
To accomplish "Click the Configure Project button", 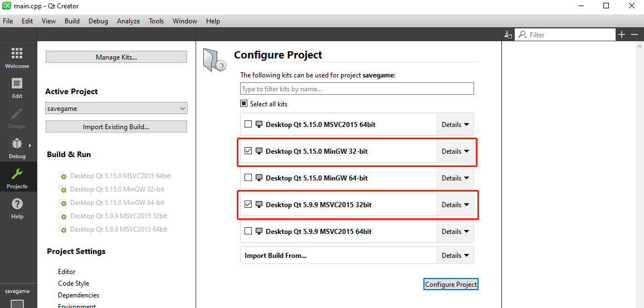I will [451, 284].
